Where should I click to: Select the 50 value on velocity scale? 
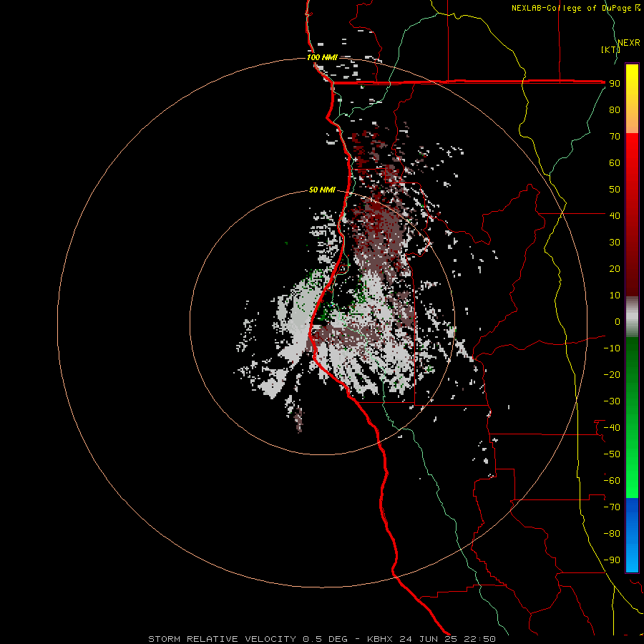coord(615,190)
